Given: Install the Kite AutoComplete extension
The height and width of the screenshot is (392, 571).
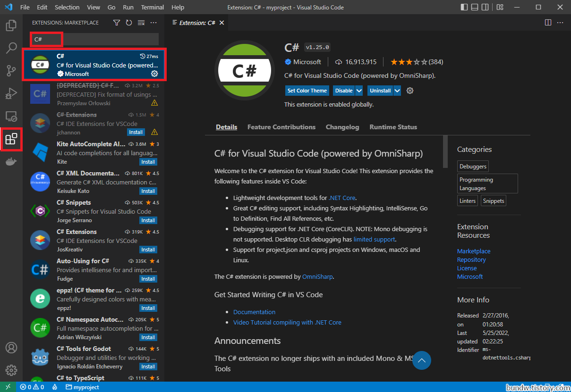Looking at the screenshot, I should [x=148, y=162].
